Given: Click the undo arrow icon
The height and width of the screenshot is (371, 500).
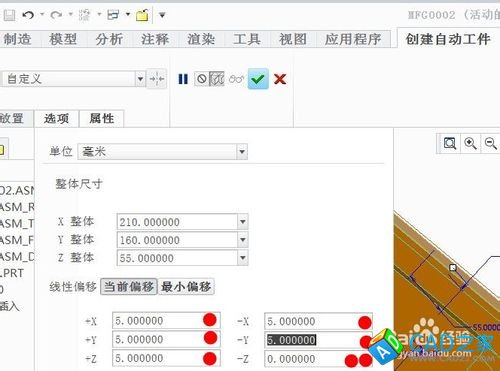Looking at the screenshot, I should click(28, 15).
